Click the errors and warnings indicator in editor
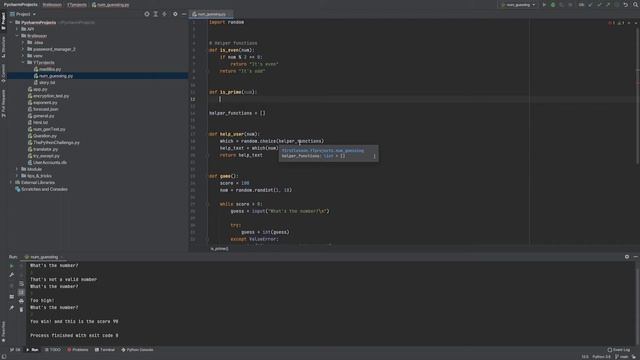This screenshot has height=360, width=640. (616, 23)
